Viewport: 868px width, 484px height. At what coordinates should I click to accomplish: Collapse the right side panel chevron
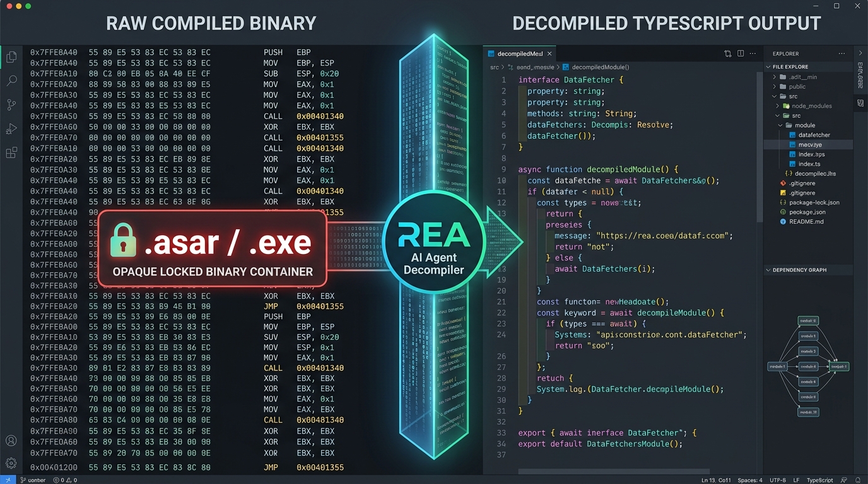point(861,54)
